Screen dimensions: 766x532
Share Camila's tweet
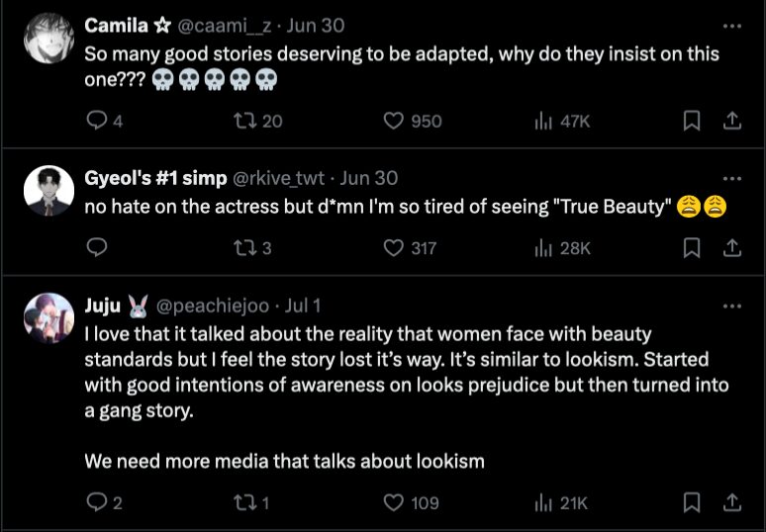732,121
